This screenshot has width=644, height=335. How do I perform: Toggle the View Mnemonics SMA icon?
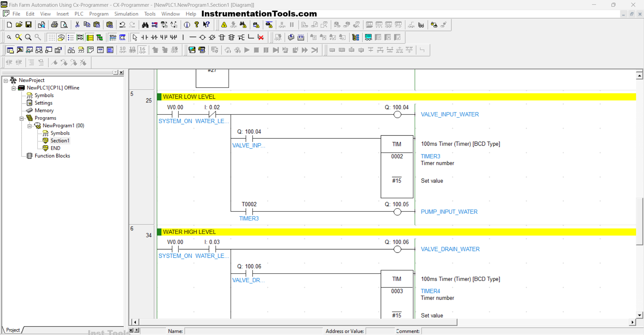coord(113,37)
